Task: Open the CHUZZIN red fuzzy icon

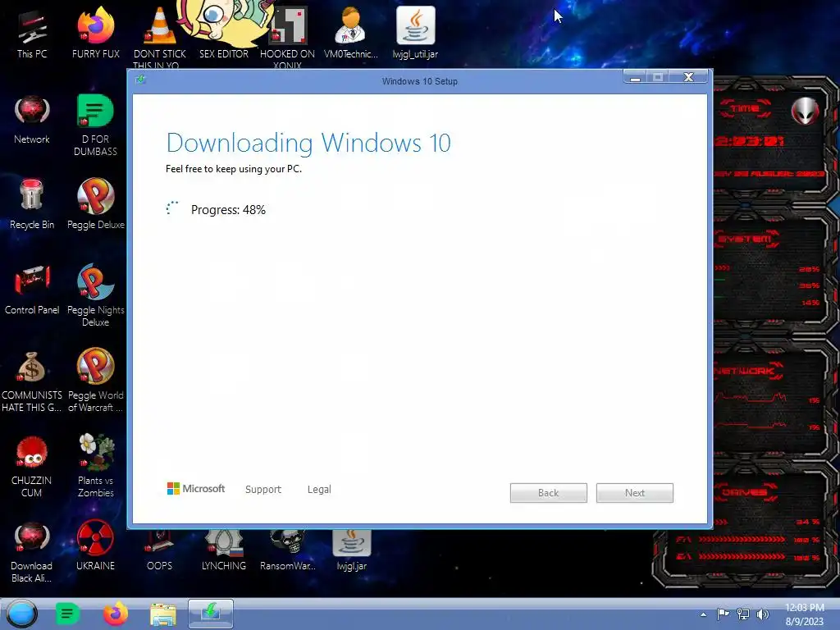Action: click(32, 466)
